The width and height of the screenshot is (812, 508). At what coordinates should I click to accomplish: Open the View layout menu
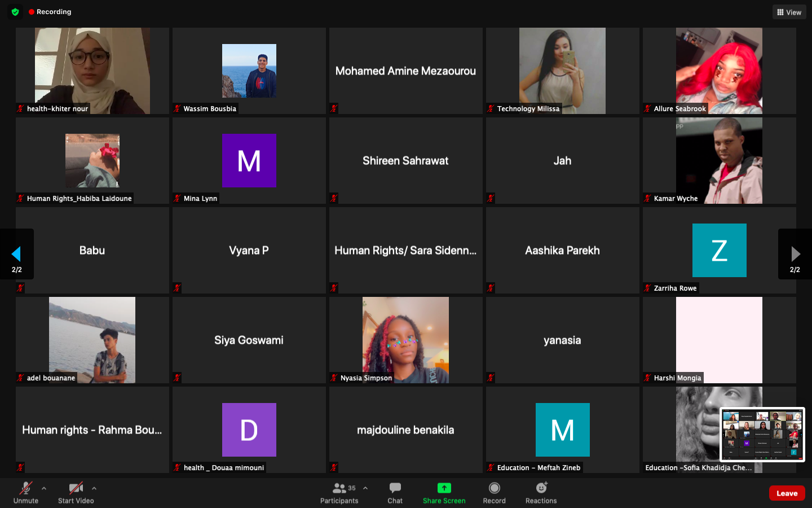point(789,12)
